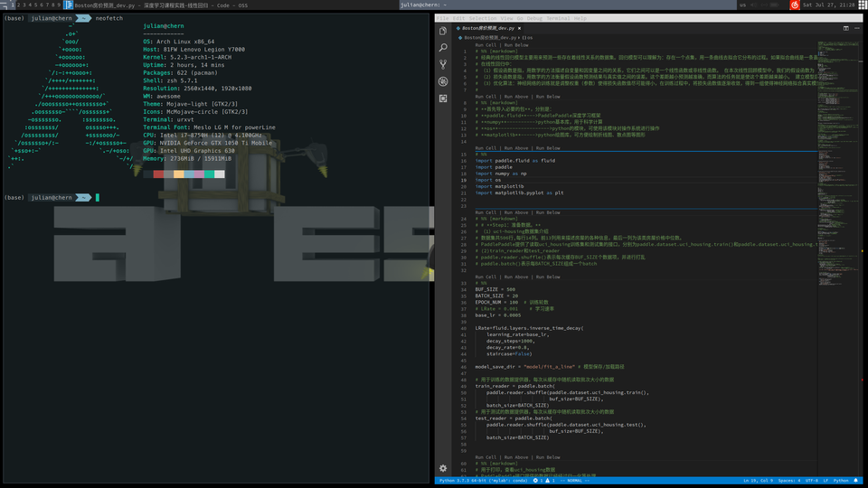The height and width of the screenshot is (488, 868).
Task: Click the awesome layout icon at top-left
Action: [4, 5]
